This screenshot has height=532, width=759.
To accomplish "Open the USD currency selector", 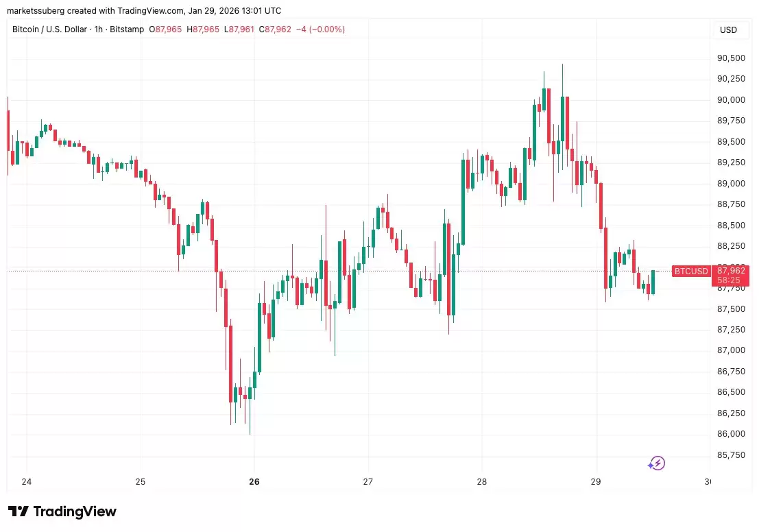I will (728, 30).
